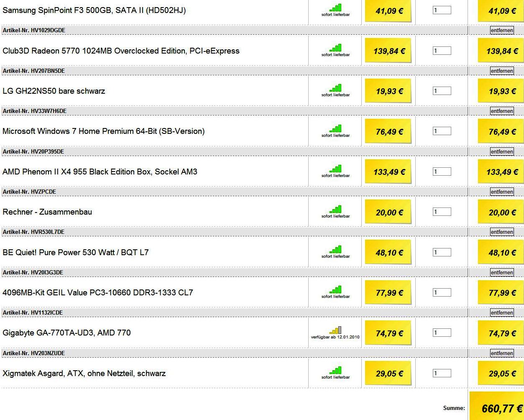The height and width of the screenshot is (420, 524).
Task: Click the entfernen button beside Artikel-Nr. HV20I3G3DE
Action: [502, 272]
